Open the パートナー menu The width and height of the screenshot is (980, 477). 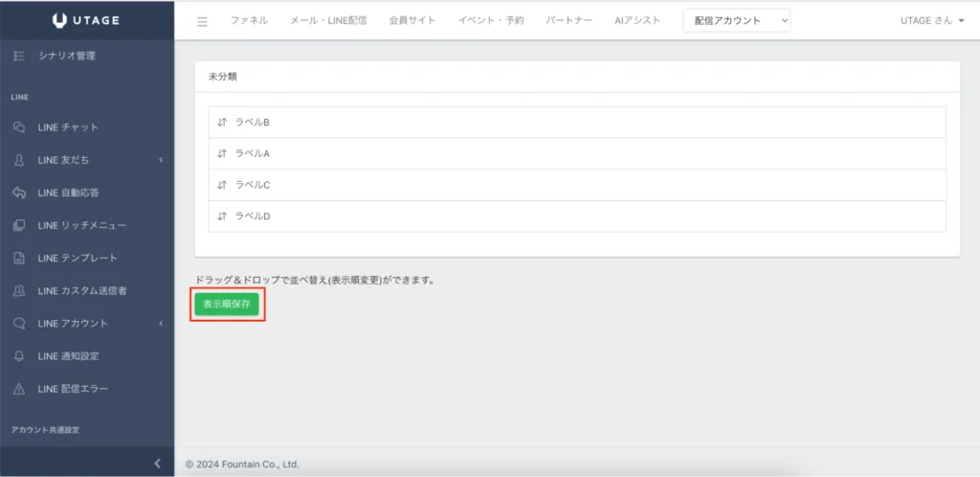click(568, 21)
